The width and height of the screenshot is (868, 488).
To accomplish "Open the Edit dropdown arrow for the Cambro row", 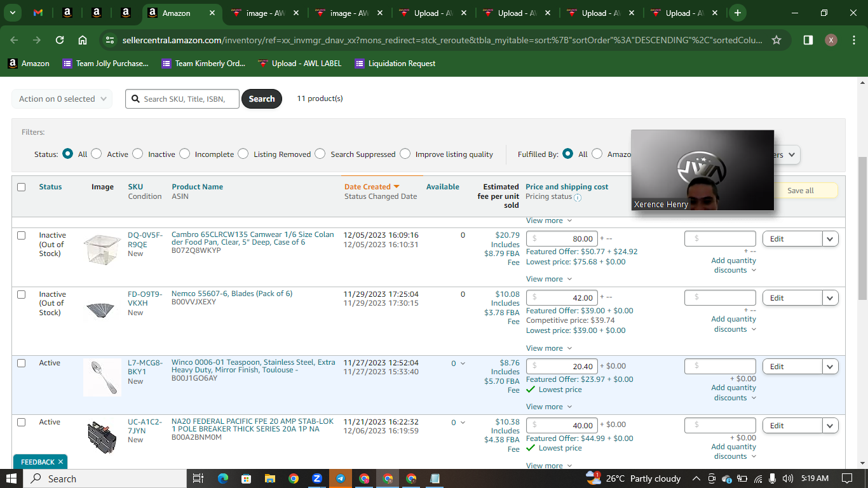I will tap(831, 239).
